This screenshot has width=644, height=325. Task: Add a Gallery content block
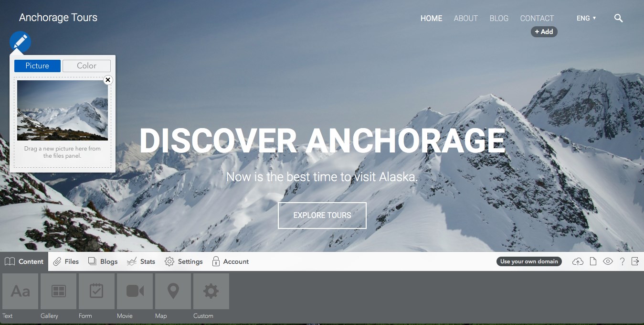58,291
